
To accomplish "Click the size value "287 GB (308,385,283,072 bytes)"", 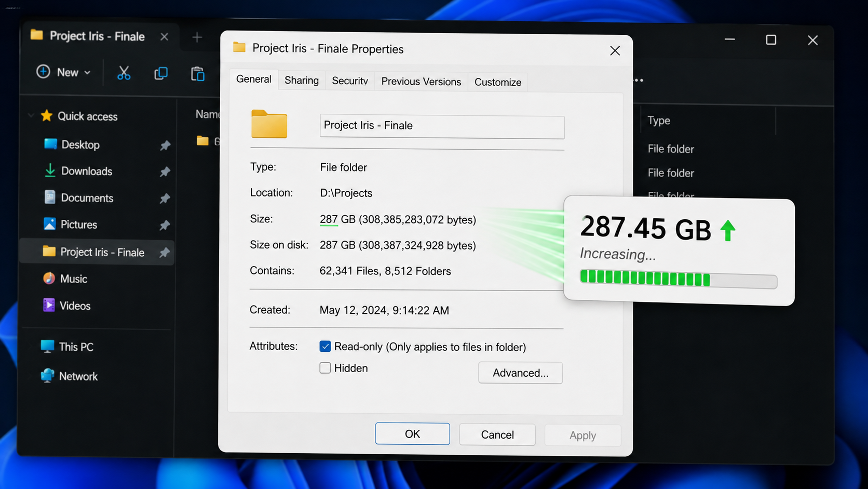I will (x=398, y=220).
